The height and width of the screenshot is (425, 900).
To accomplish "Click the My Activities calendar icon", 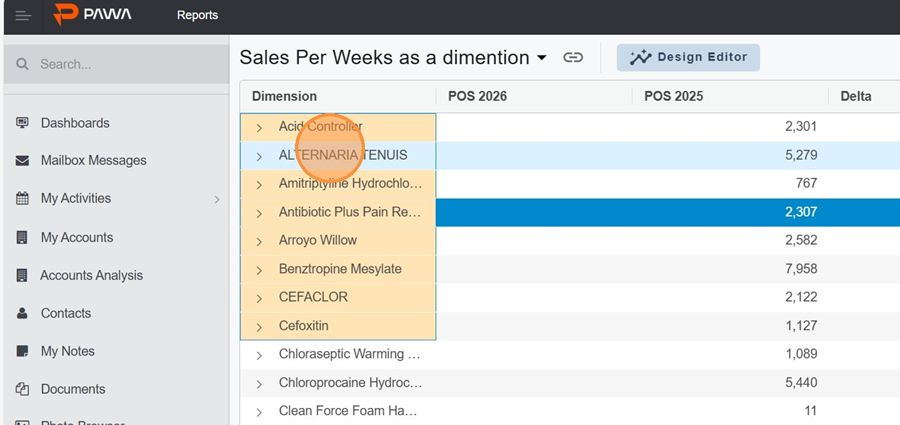I will pyautogui.click(x=22, y=199).
